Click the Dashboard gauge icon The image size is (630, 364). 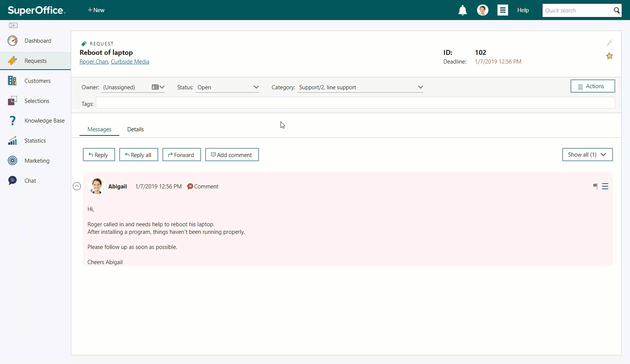click(x=12, y=41)
